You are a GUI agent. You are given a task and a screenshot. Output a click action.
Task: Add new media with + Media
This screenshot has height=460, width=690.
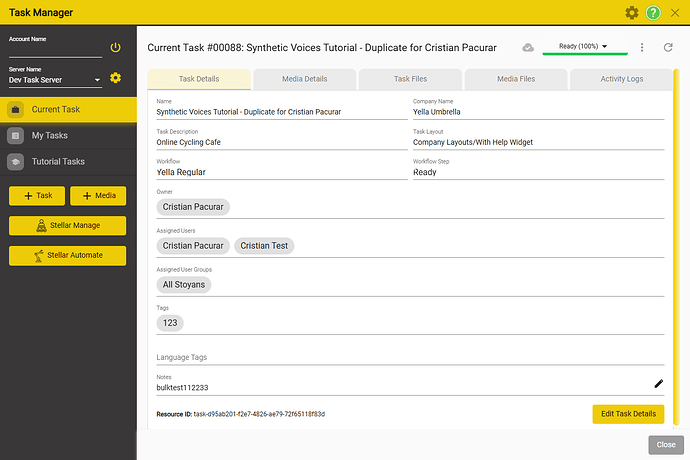(x=98, y=195)
